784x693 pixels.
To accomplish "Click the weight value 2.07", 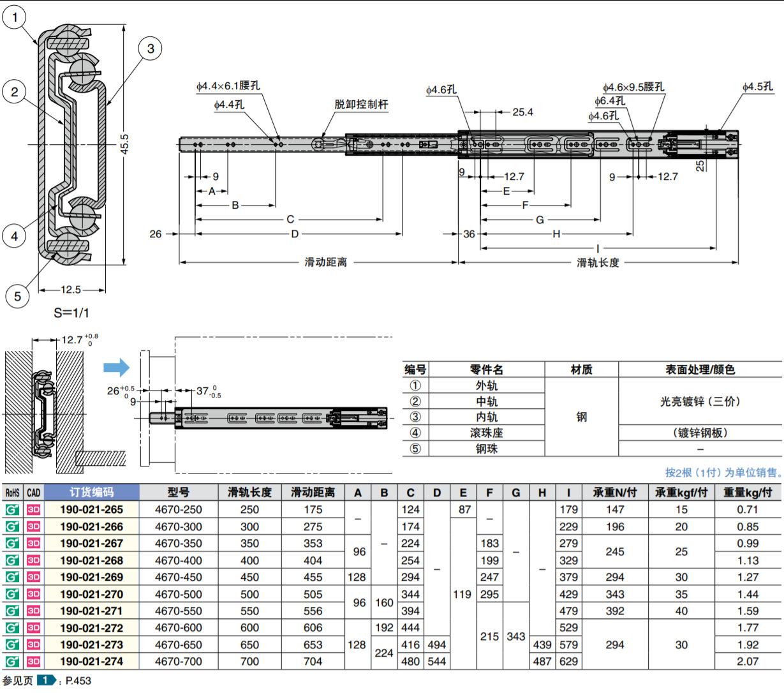I will coord(748,662).
